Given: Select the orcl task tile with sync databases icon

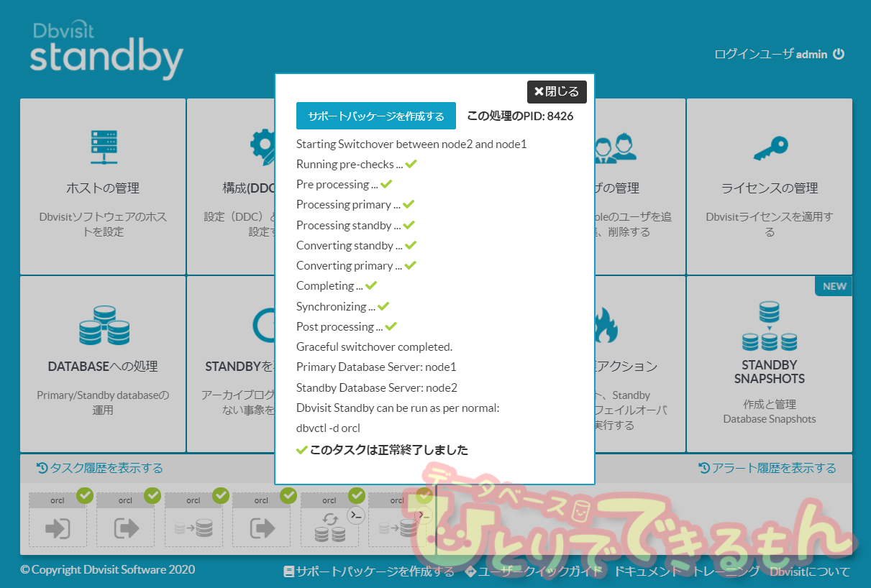Looking at the screenshot, I should (329, 520).
